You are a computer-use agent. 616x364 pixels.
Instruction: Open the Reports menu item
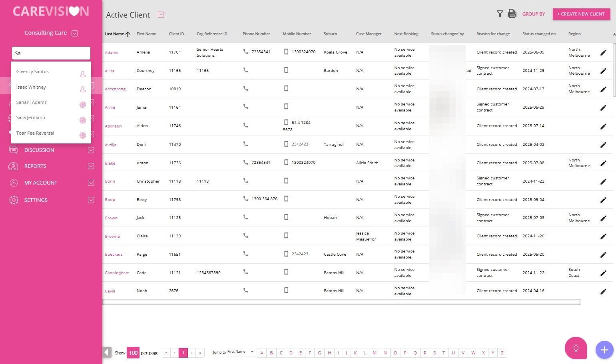[35, 166]
